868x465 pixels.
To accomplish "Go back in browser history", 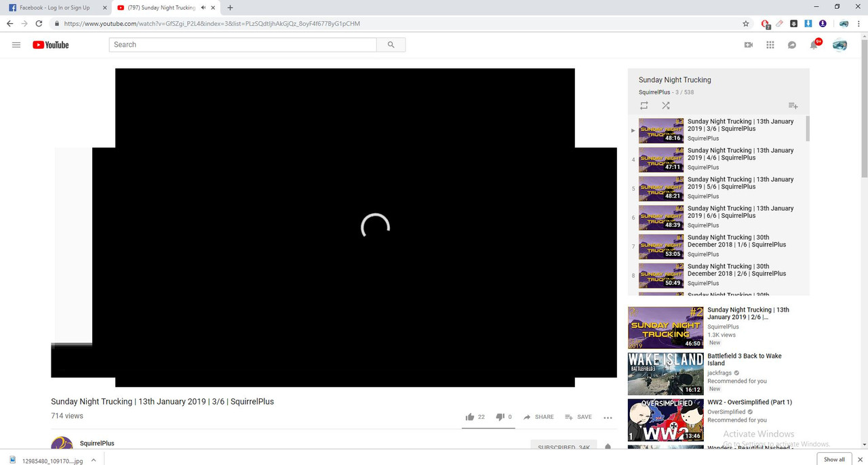I will [x=9, y=24].
